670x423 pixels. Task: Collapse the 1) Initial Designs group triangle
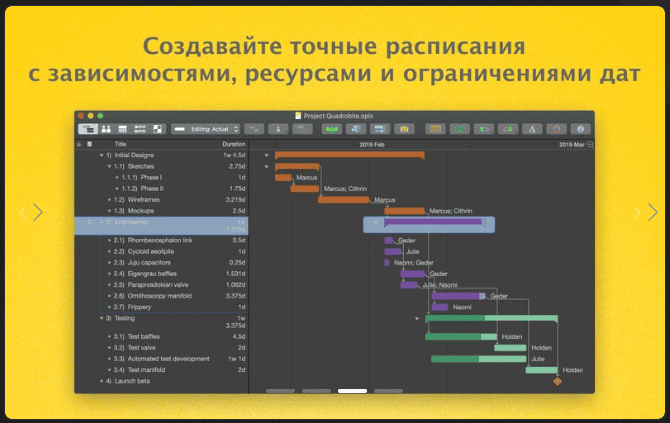pyautogui.click(x=101, y=156)
